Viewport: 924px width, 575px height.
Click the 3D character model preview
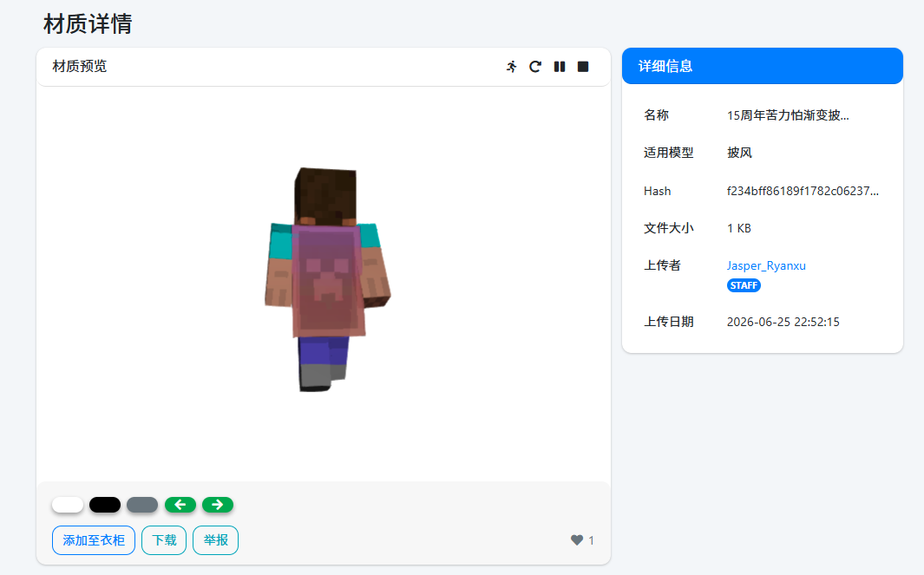(327, 279)
